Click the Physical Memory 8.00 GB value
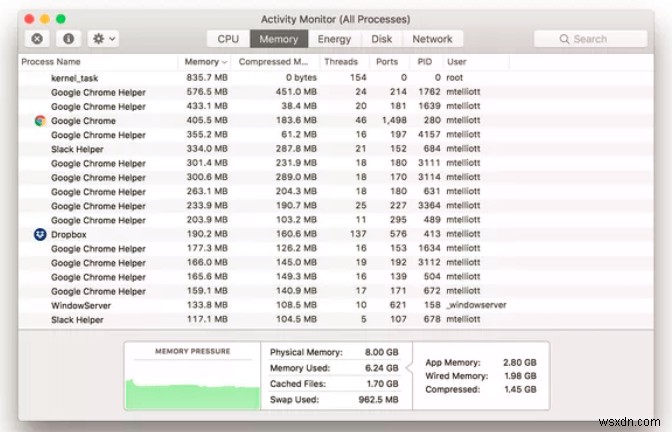672x432 pixels. pos(381,352)
